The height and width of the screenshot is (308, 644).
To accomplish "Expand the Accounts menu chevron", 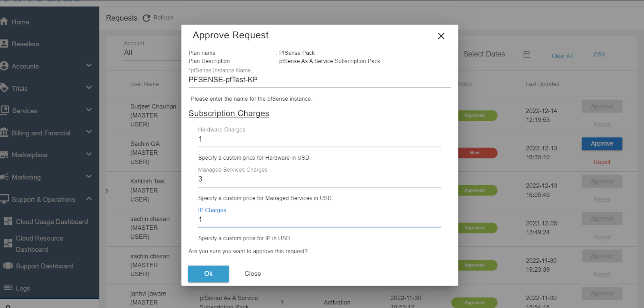I will tap(89, 65).
